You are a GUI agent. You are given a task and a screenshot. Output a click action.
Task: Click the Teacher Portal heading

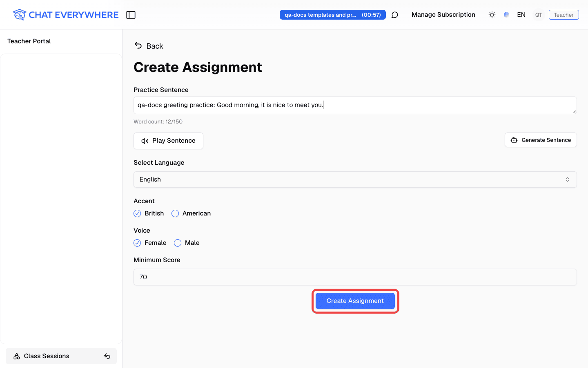click(x=29, y=41)
